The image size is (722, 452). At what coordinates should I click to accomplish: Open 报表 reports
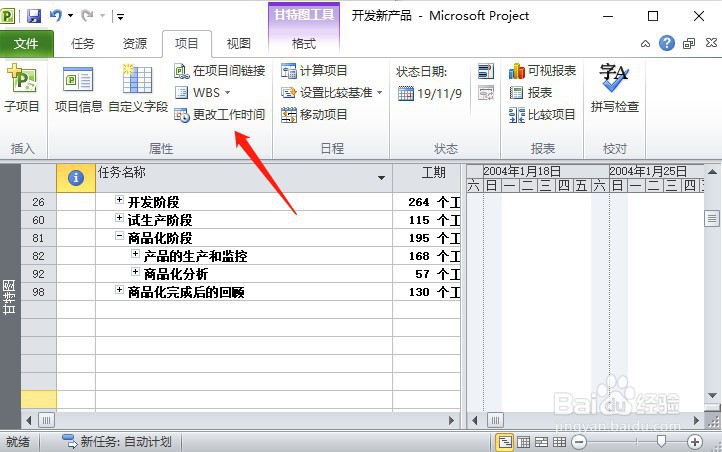coord(530,93)
